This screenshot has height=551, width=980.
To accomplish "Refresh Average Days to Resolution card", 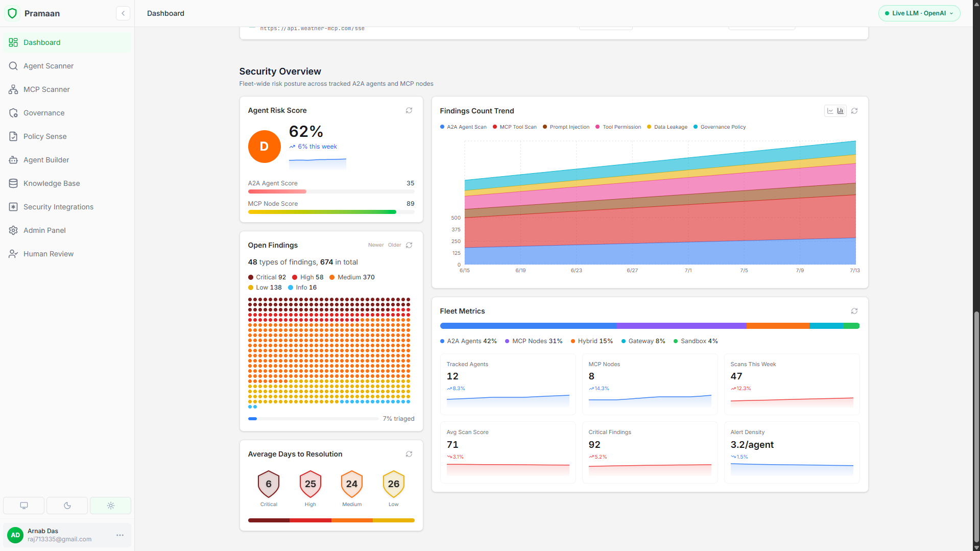I will coord(409,454).
